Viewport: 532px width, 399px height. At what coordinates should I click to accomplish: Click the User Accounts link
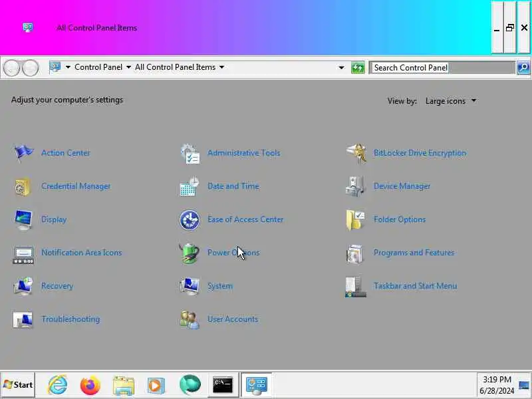click(x=233, y=319)
